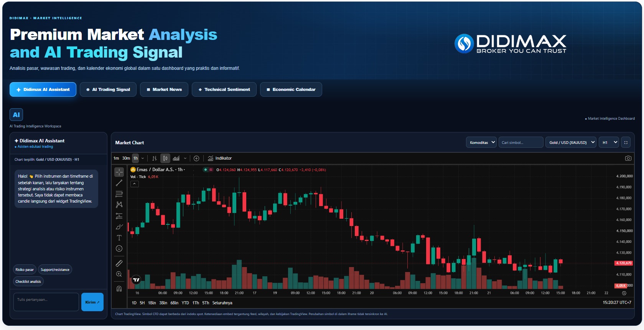Open the AI Trading Signal tab
Screen dimensions: 644x330
(x=108, y=89)
